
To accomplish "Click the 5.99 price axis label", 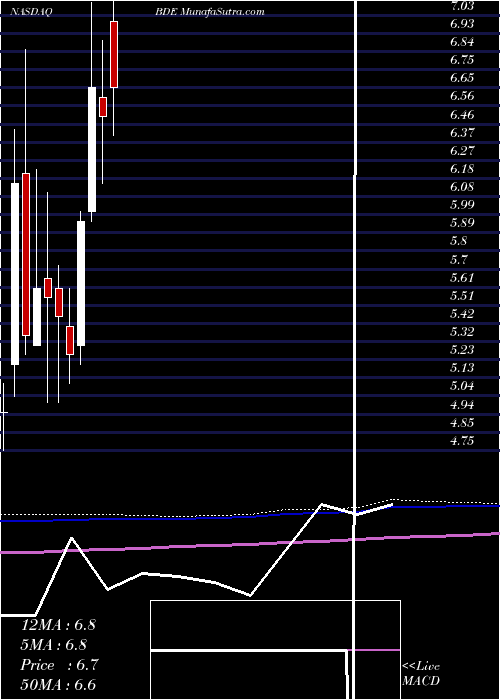I will pos(462,205).
